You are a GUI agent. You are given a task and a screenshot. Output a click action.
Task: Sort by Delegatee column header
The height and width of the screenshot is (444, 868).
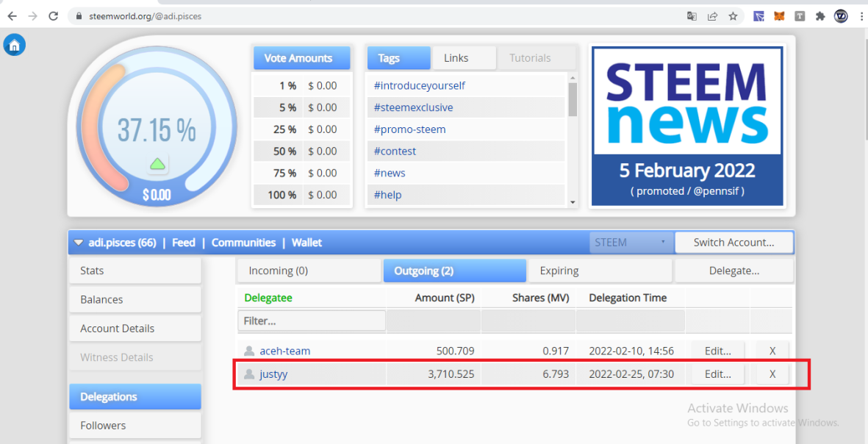pyautogui.click(x=268, y=298)
